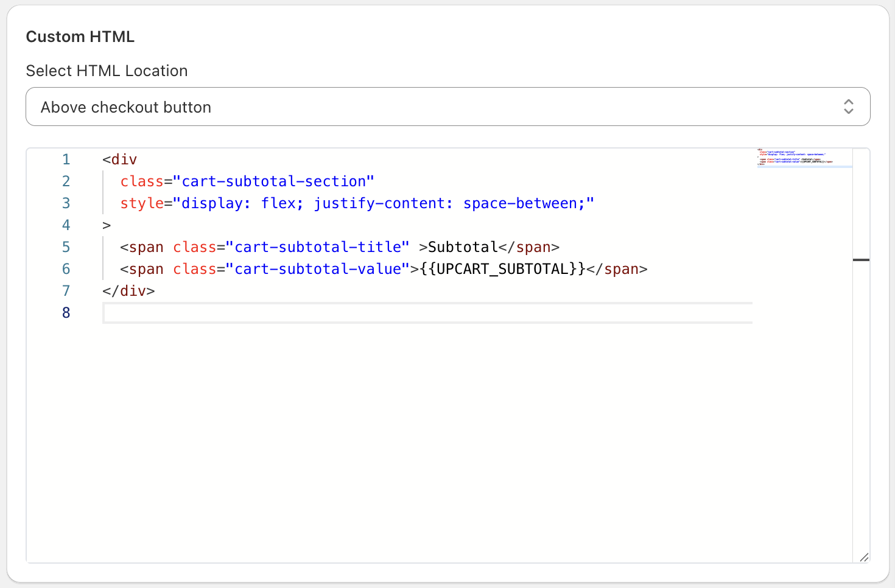Click the opening <div tag text
Screen dimensions: 895x588
(120, 159)
